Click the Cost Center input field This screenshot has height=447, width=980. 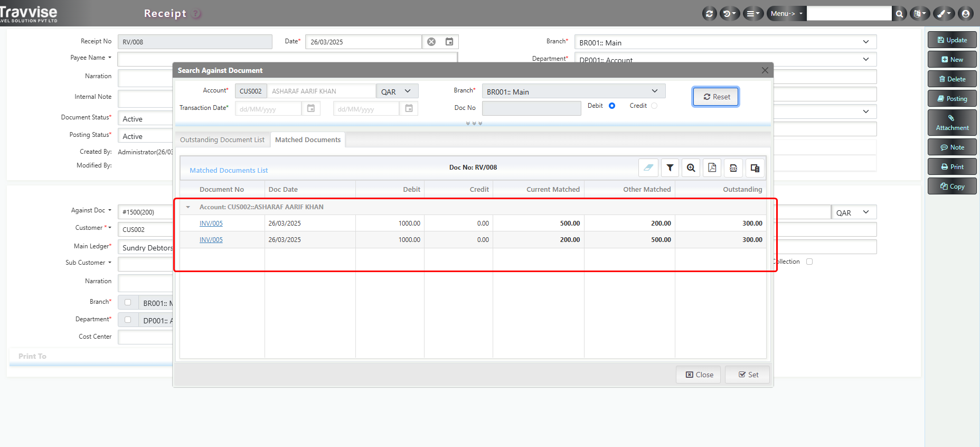pyautogui.click(x=145, y=337)
